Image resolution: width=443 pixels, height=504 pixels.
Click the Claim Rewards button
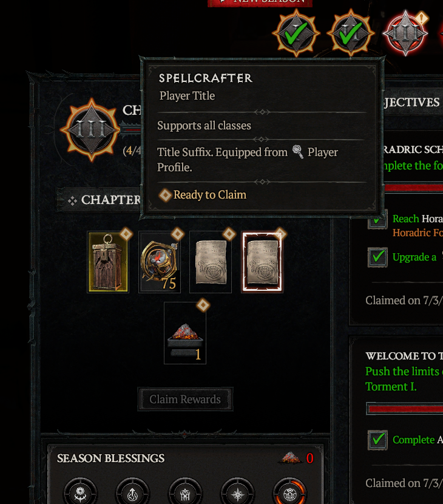pos(185,399)
